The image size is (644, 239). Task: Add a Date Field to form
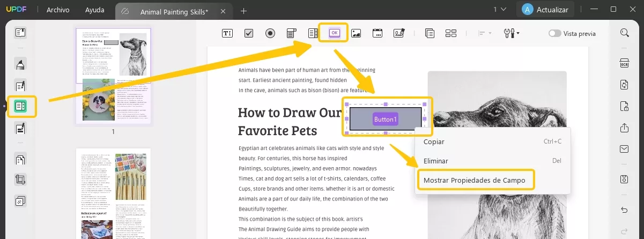377,33
